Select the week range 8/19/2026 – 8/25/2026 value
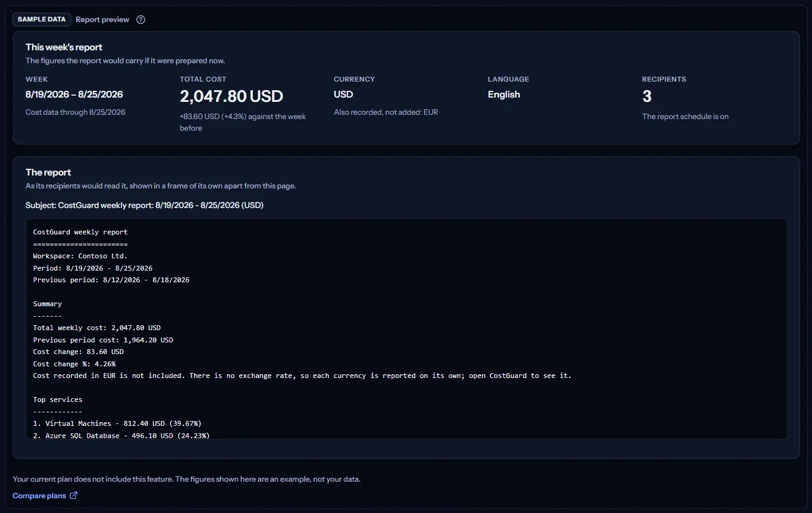The width and height of the screenshot is (812, 513). pyautogui.click(x=74, y=94)
